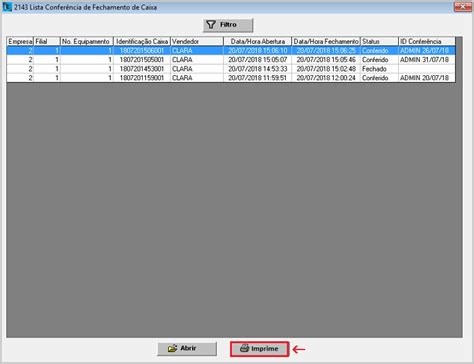The height and width of the screenshot is (364, 474).
Task: Click Vendedor column header
Action: 197,41
